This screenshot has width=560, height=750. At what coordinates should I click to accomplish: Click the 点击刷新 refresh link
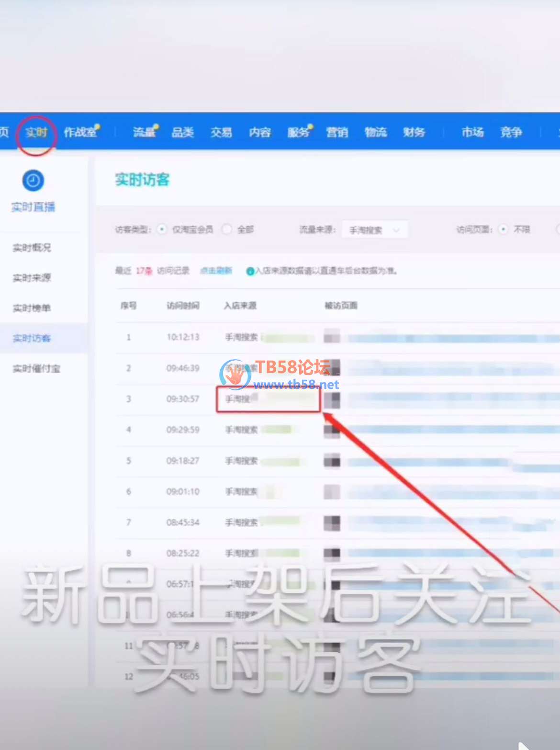216,271
